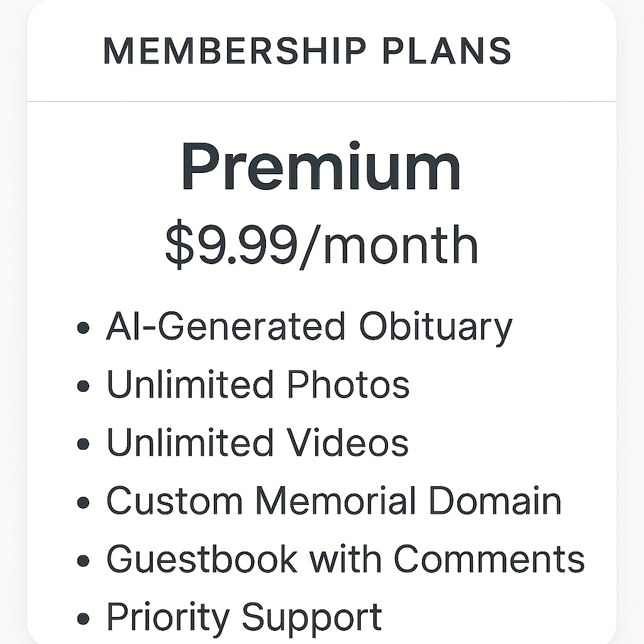Click the Guestbook with Comments feature
This screenshot has height=644, width=644.
345,558
